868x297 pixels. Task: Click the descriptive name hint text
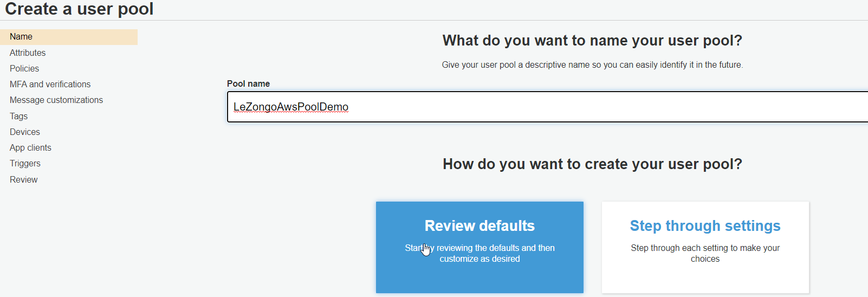coord(592,64)
